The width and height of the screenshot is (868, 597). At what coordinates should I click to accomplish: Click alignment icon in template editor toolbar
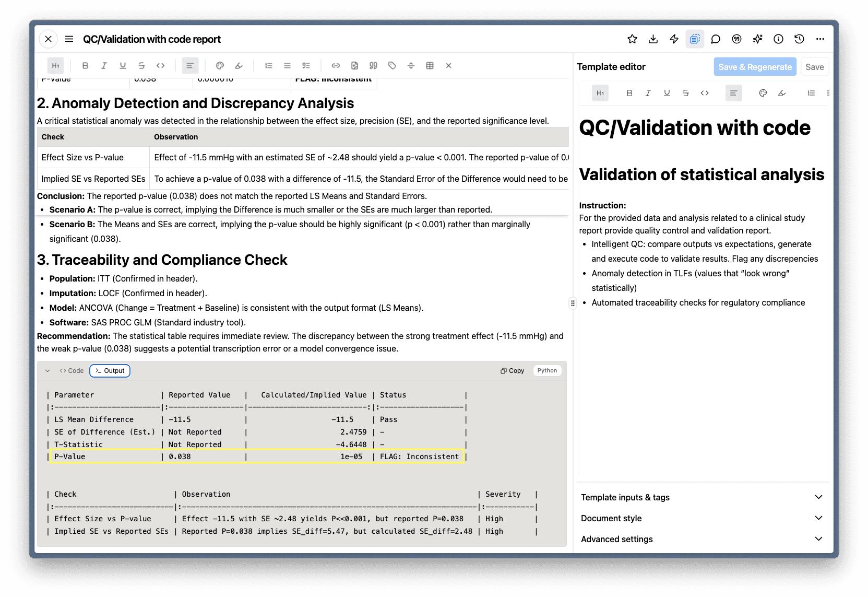click(733, 93)
